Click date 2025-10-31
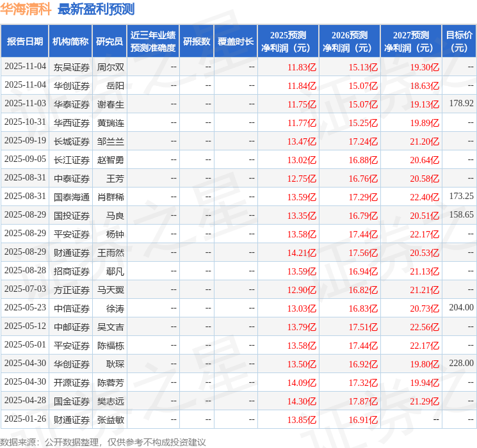The height and width of the screenshot is (448, 477). [x=25, y=122]
